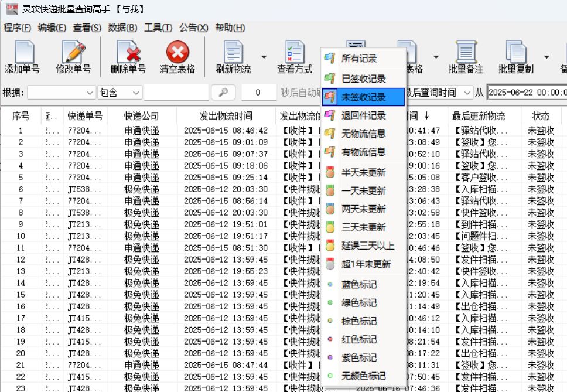
Task: Click the 无物流信息 yellow flag icon
Action: pyautogui.click(x=329, y=134)
